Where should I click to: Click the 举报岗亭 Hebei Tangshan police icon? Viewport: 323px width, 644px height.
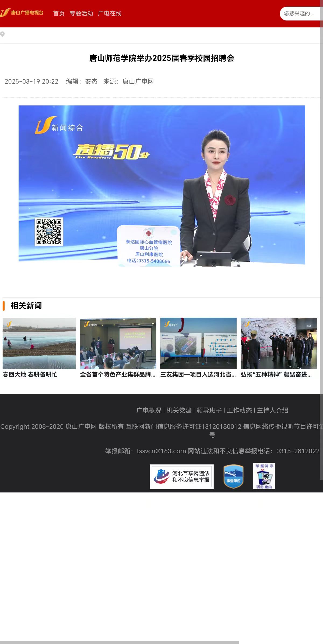(x=264, y=476)
